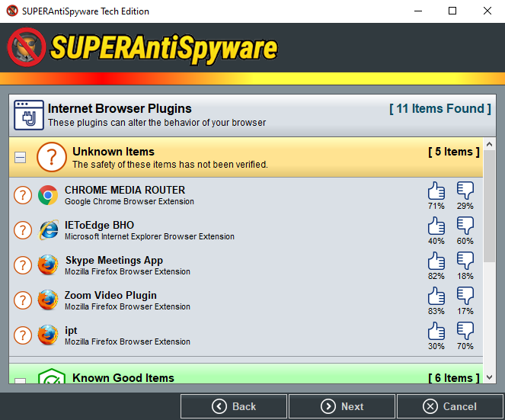Click thumbs up for CHROME MEDIA ROUTER
Viewport: 505px width, 420px height.
(x=436, y=191)
